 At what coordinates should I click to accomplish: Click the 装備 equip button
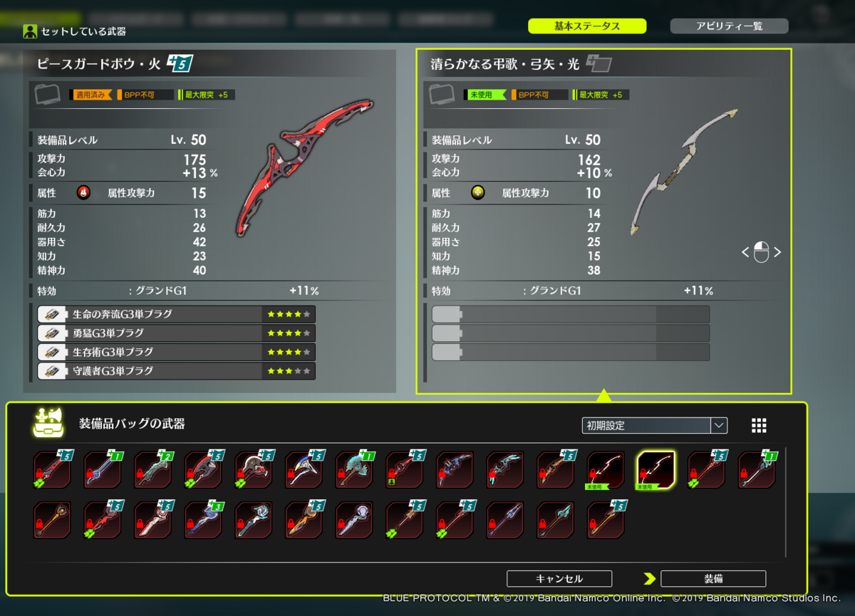pyautogui.click(x=713, y=579)
